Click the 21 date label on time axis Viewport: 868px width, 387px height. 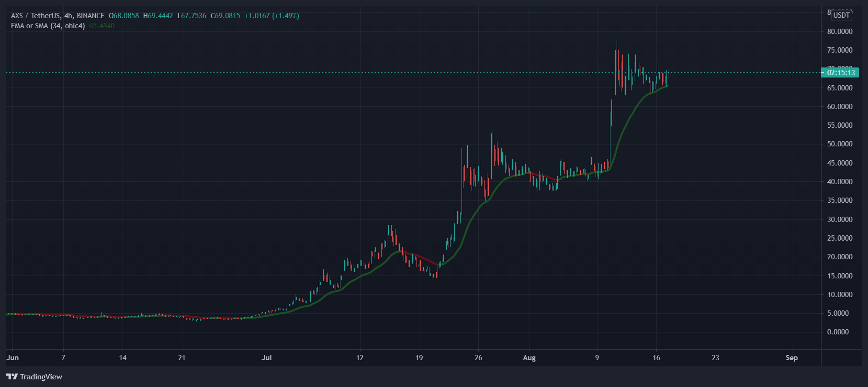coord(181,358)
